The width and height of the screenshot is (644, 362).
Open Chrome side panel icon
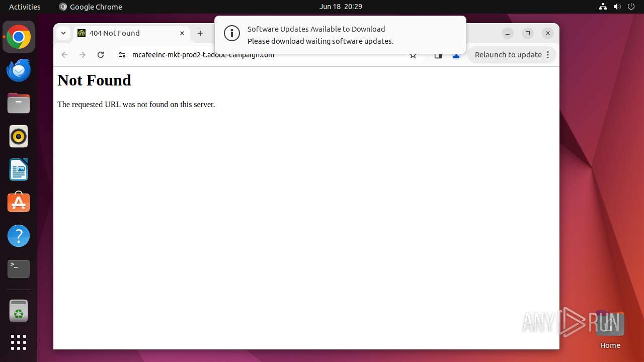[438, 55]
